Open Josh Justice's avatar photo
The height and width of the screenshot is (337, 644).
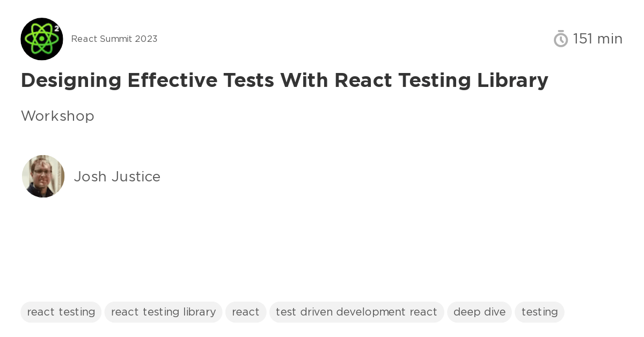point(43,176)
